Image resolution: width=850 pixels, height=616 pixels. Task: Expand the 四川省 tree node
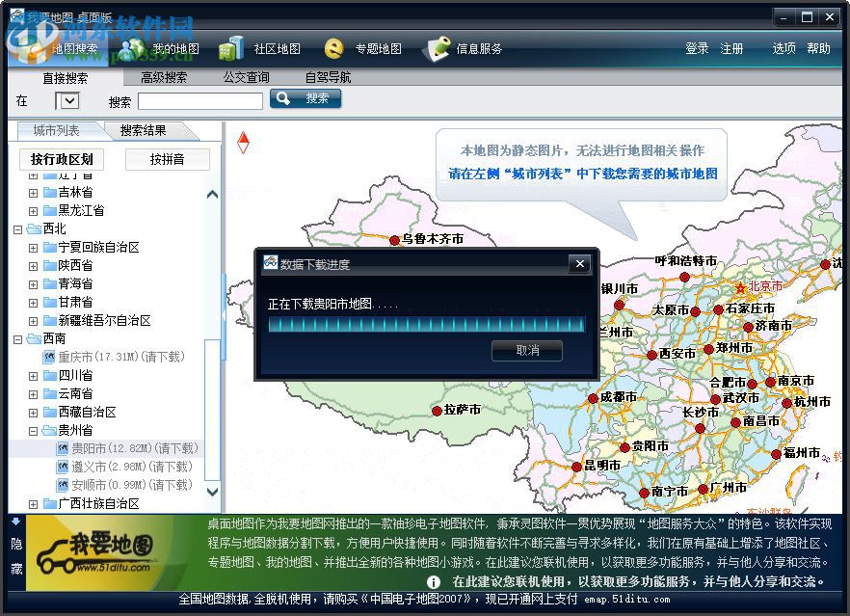34,375
